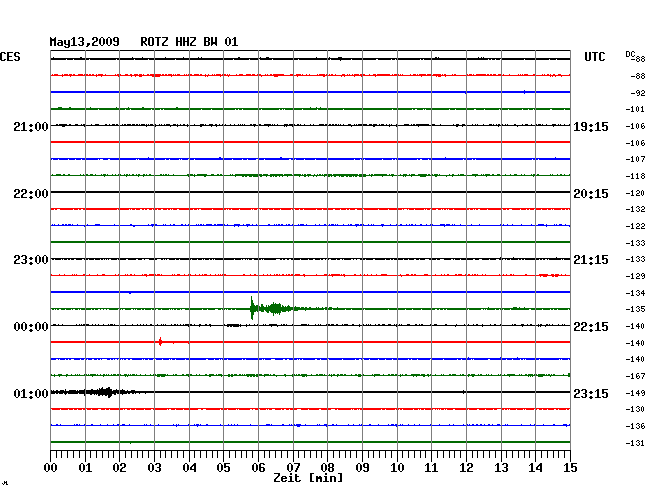Click the DC offset value -92
This screenshot has width=650, height=494.
coord(638,93)
